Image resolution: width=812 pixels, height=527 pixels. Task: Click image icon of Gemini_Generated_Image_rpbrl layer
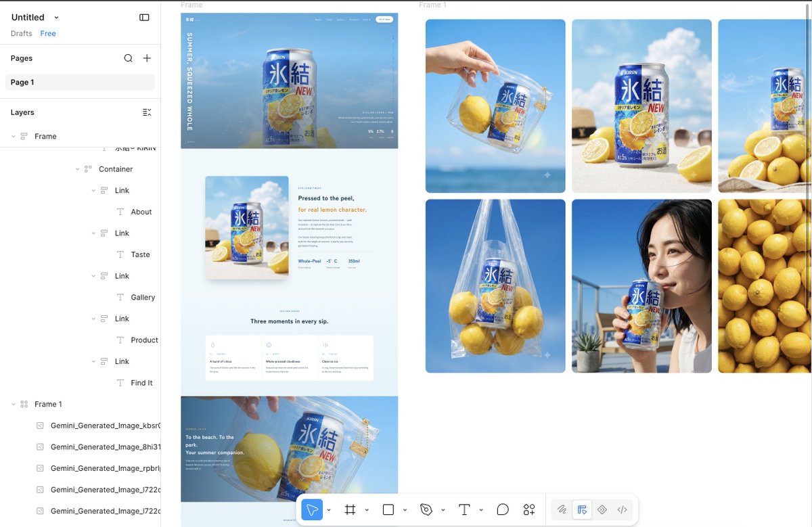pos(40,469)
